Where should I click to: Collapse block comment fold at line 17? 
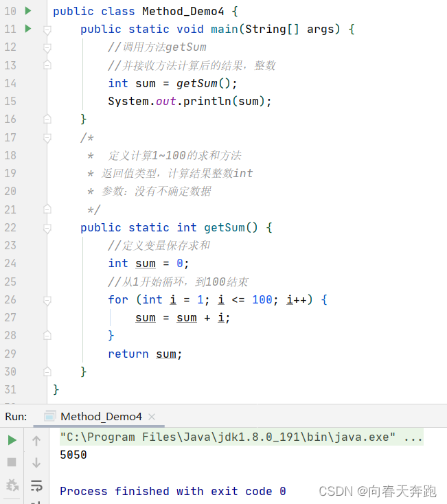47,138
